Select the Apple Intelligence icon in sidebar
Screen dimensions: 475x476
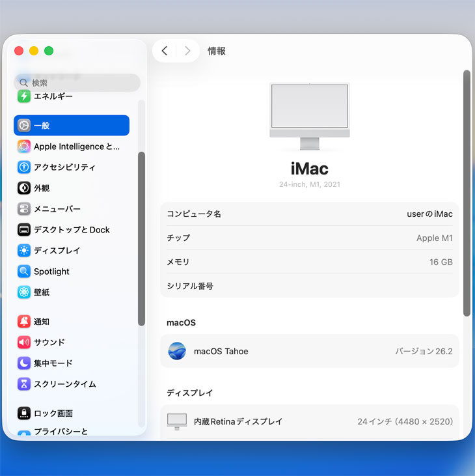24,147
